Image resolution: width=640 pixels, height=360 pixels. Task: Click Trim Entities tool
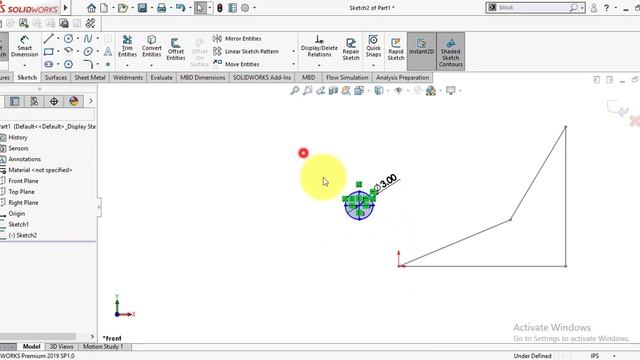pyautogui.click(x=127, y=46)
